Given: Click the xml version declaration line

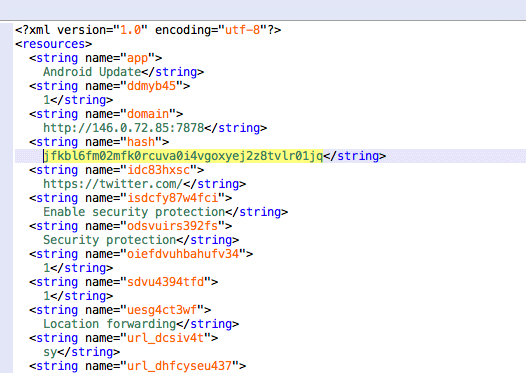Looking at the screenshot, I should pos(148,30).
